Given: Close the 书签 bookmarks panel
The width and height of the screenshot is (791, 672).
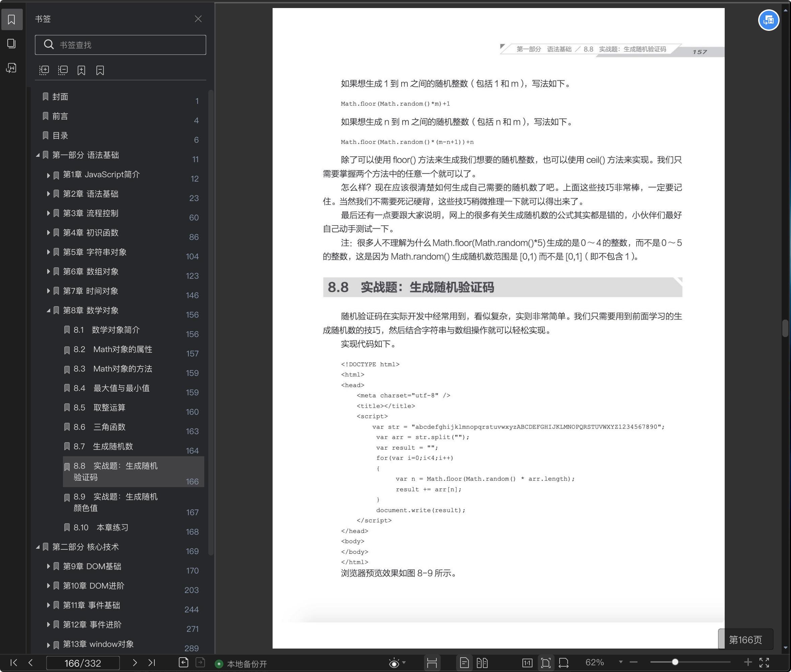Looking at the screenshot, I should click(x=198, y=19).
